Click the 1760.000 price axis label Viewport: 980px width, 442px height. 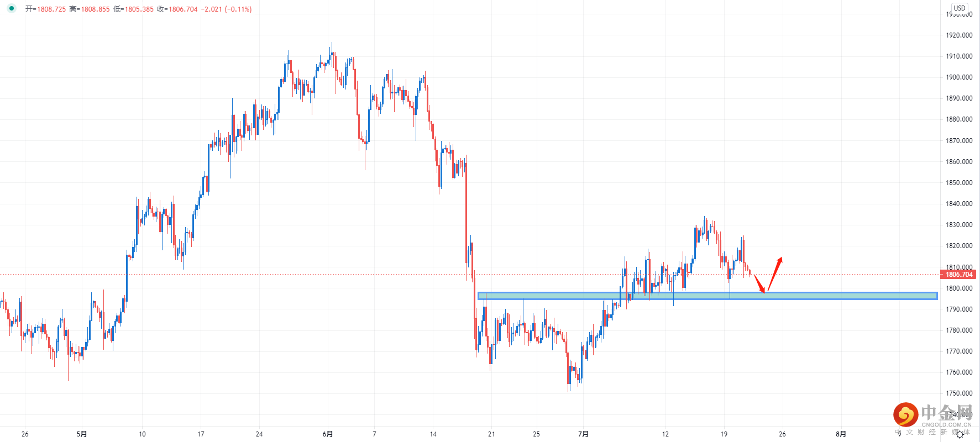click(959, 372)
